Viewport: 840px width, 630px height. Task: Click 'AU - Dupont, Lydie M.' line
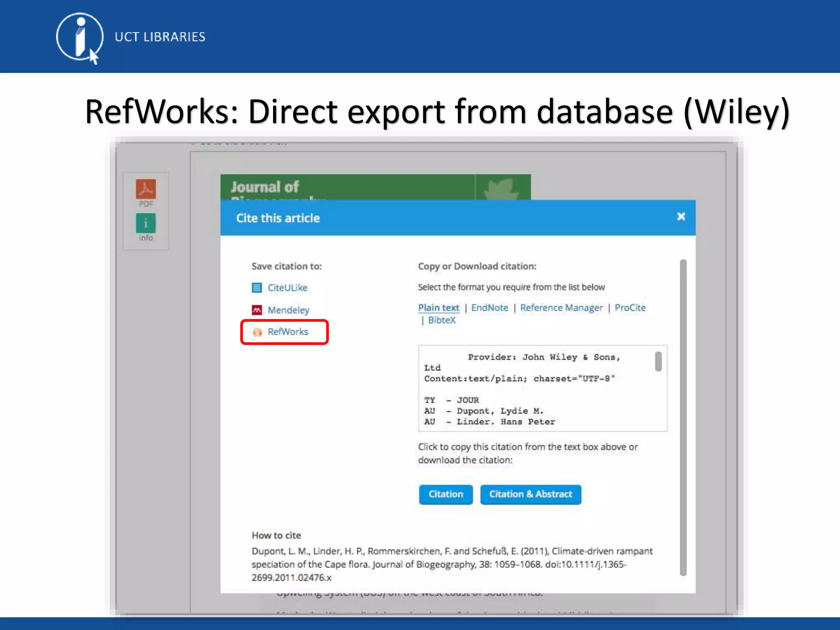point(484,411)
